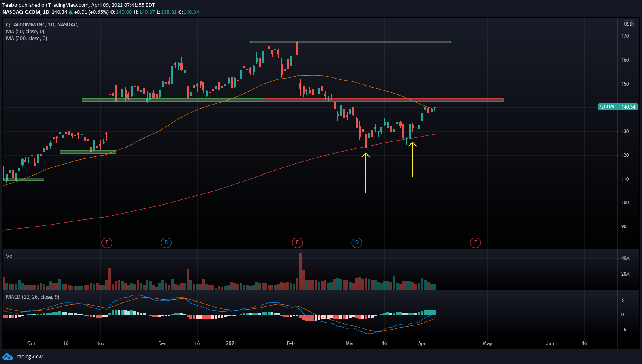This screenshot has width=642, height=364.
Task: Click the Apr date label on time axis
Action: click(422, 343)
